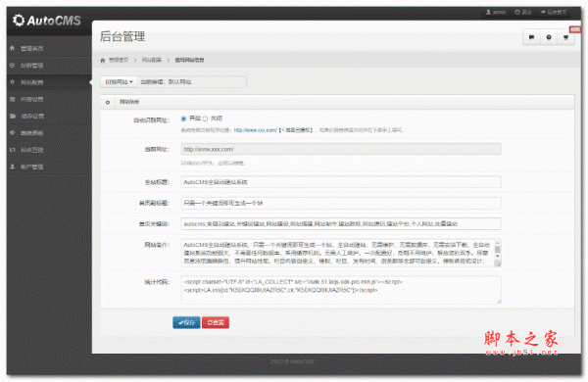Open the sidebar item with the house icon
Viewport: 588px width, 382px height.
49,48
